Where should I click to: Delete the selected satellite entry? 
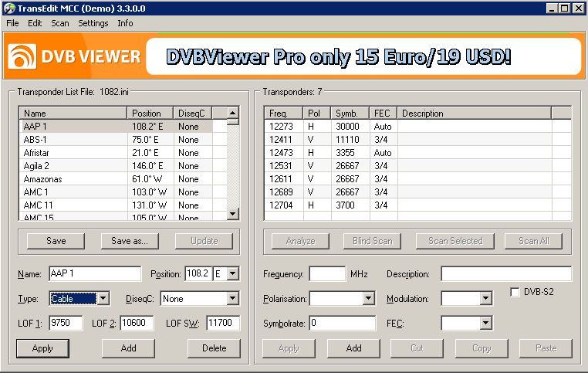[x=214, y=348]
